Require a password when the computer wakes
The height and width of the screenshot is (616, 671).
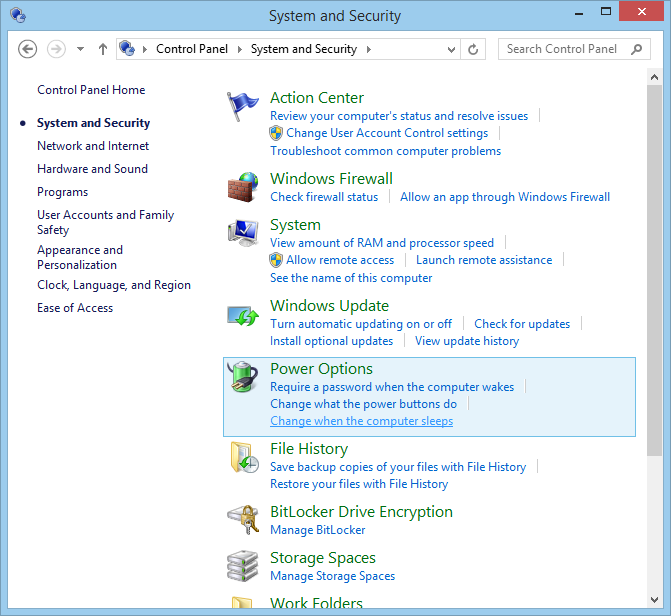[x=392, y=387]
